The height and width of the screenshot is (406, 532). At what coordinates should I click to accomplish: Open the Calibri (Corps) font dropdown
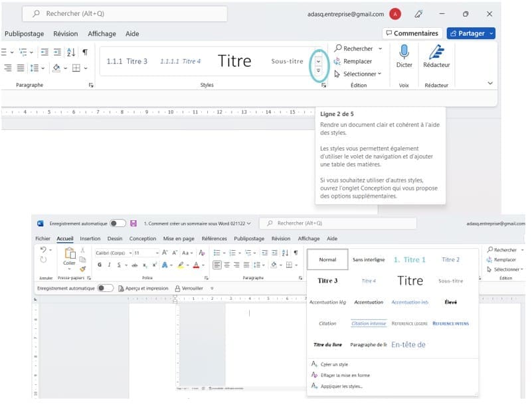pyautogui.click(x=130, y=253)
